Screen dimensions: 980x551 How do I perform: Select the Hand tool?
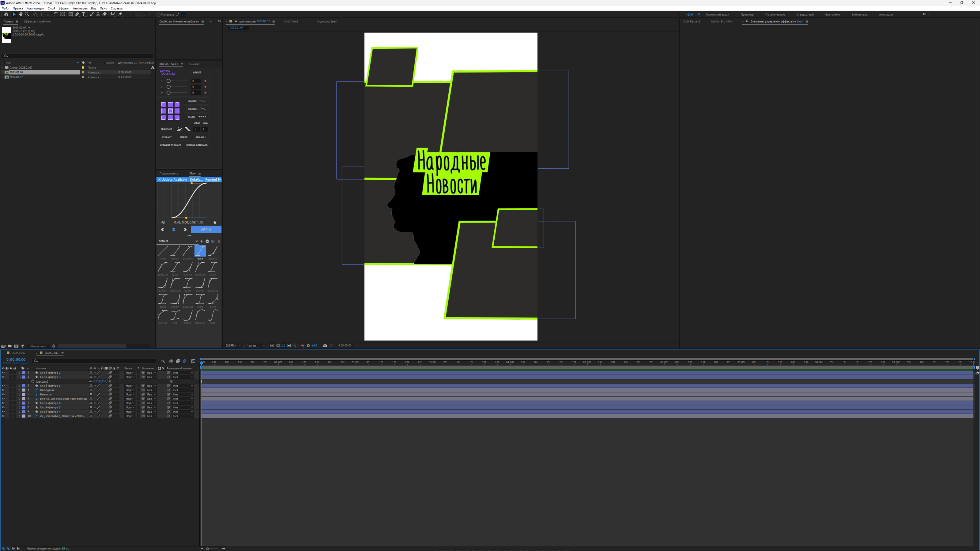[x=21, y=14]
